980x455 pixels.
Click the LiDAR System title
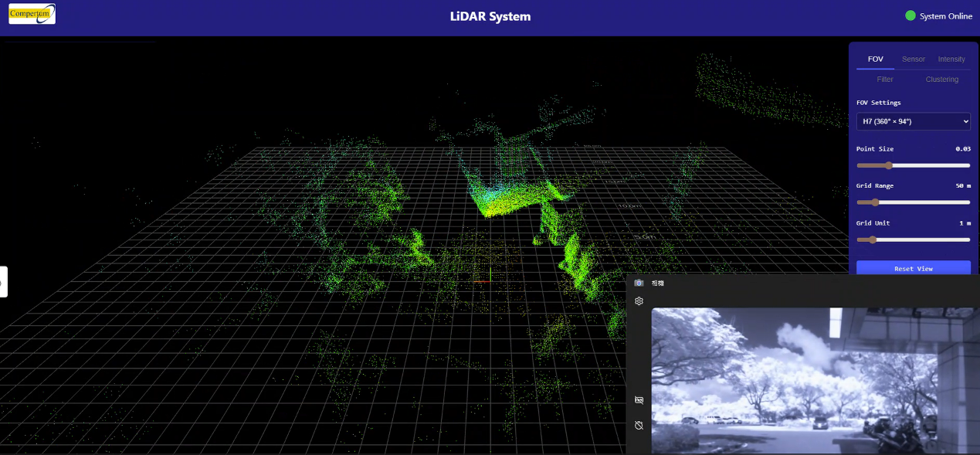click(x=490, y=16)
